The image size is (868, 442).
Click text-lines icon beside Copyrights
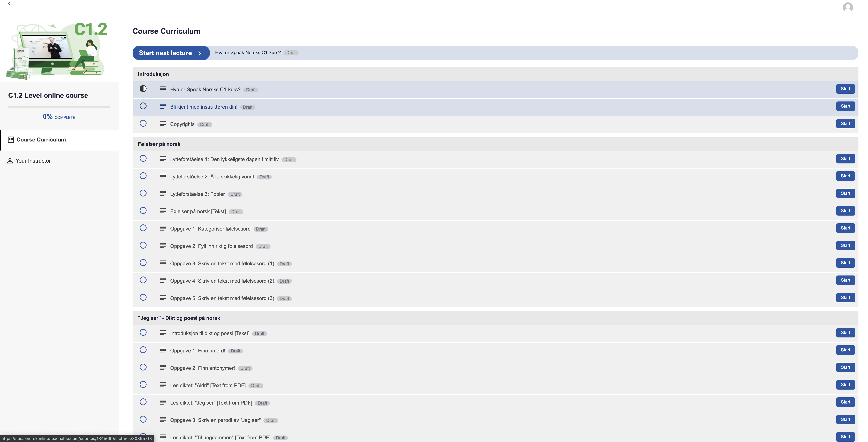pyautogui.click(x=163, y=124)
